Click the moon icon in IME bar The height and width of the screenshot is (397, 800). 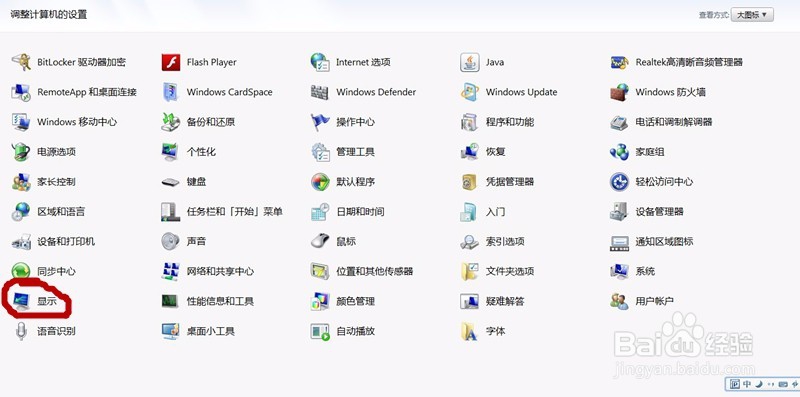(x=759, y=384)
